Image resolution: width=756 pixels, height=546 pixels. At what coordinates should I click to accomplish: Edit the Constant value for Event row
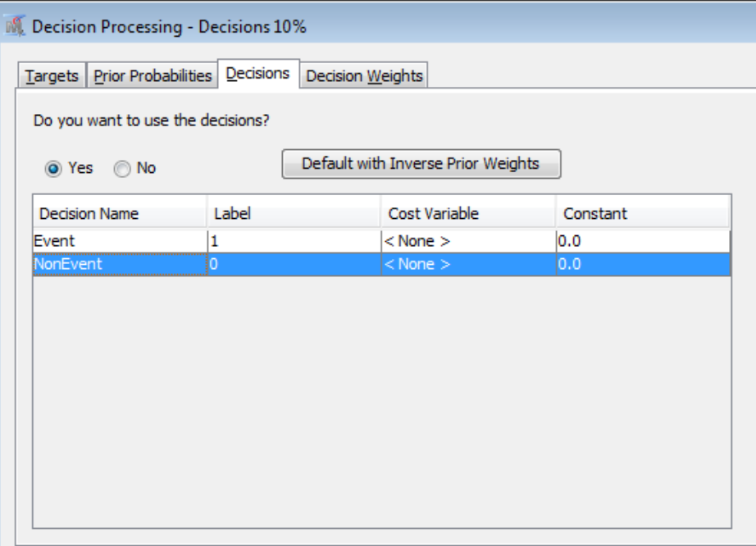click(643, 241)
